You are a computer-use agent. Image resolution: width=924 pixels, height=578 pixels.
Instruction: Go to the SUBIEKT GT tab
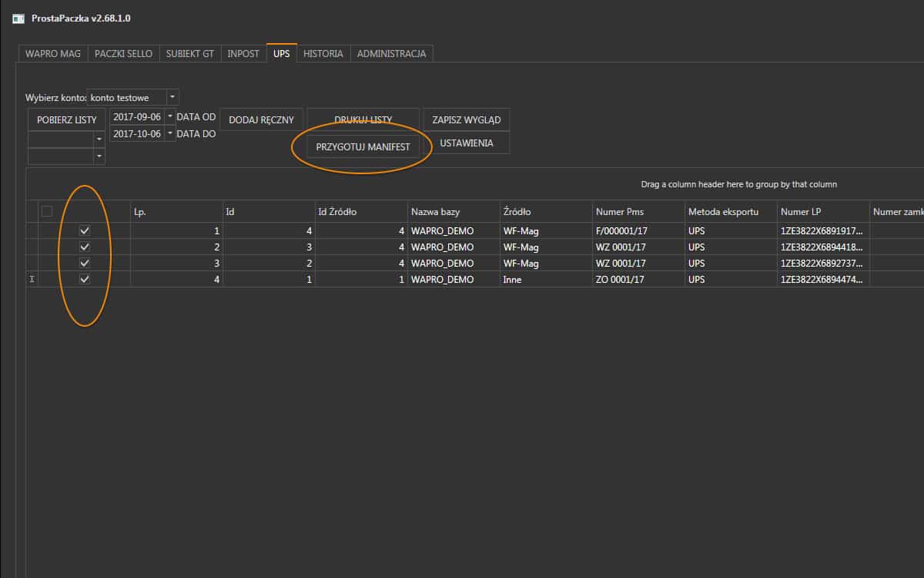tap(190, 54)
